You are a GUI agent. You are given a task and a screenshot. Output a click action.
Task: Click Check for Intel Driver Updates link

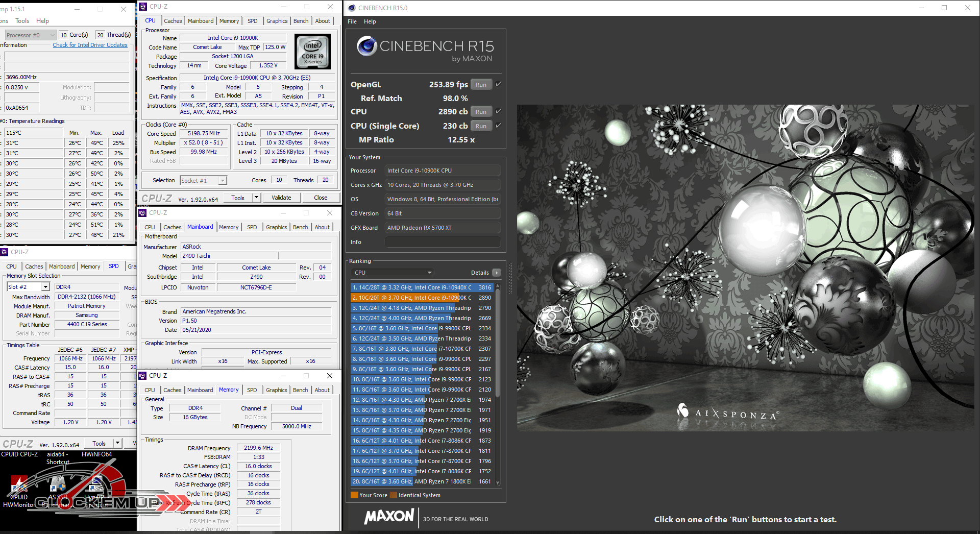(x=90, y=45)
